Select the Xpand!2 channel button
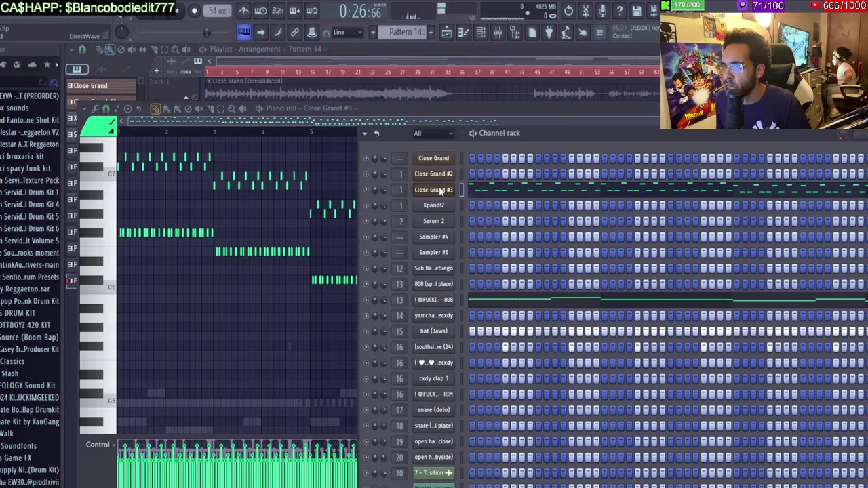This screenshot has width=868, height=488. click(433, 205)
